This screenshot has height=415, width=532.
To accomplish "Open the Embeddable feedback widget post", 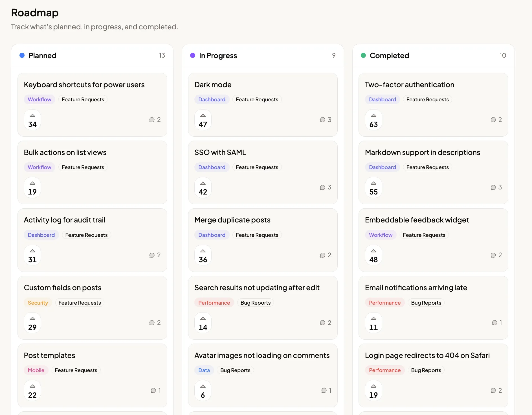I will point(417,220).
